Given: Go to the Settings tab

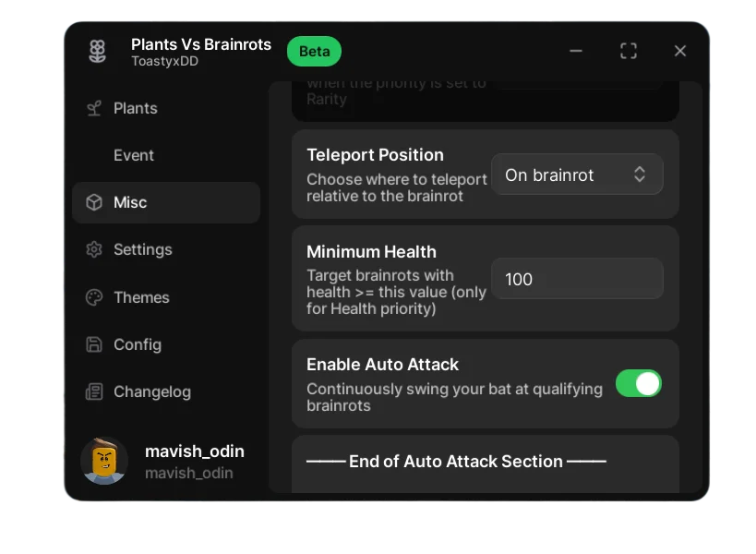Looking at the screenshot, I should pyautogui.click(x=142, y=249).
